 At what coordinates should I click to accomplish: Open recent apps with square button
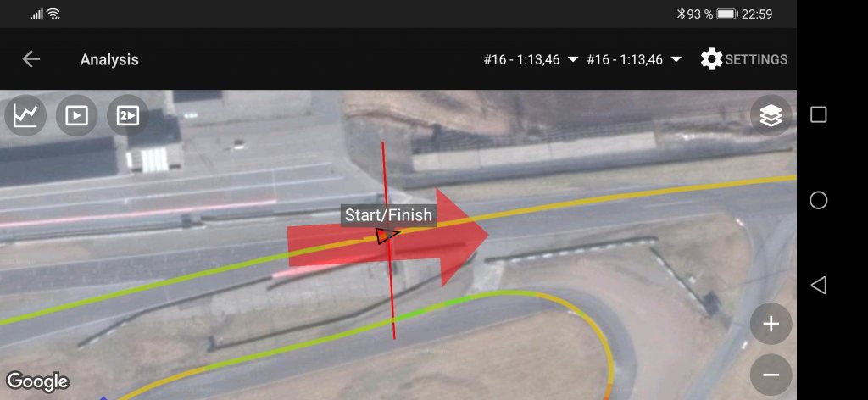click(818, 115)
